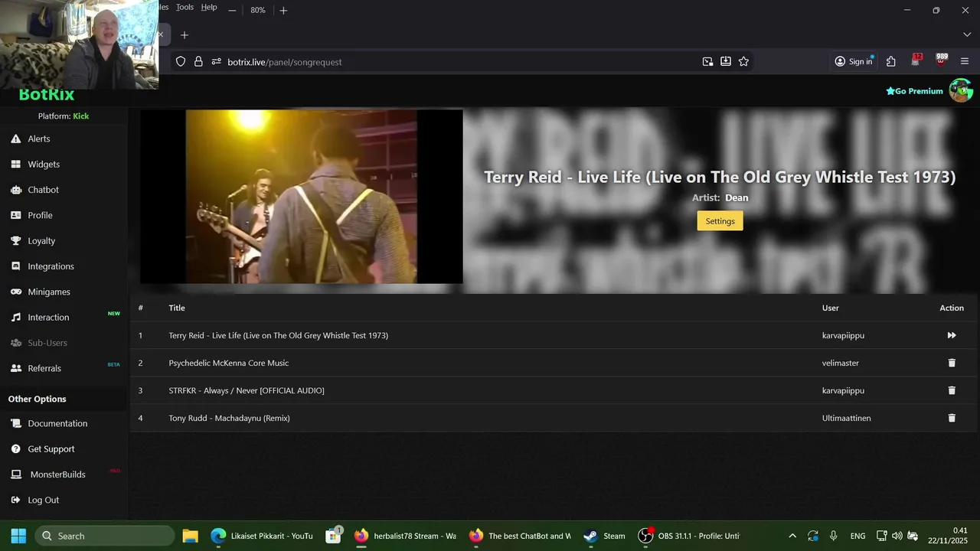Open song request Settings button
Screen dimensions: 980x551
point(720,221)
